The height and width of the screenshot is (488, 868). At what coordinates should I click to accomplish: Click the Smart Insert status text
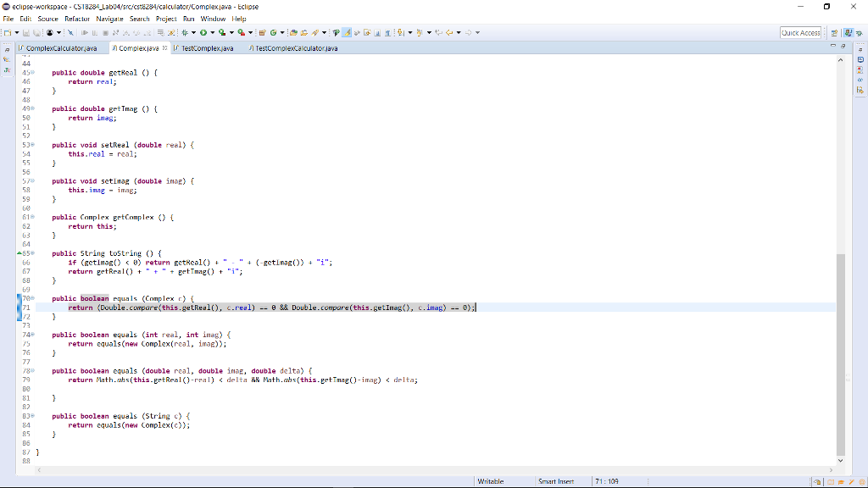tap(556, 481)
